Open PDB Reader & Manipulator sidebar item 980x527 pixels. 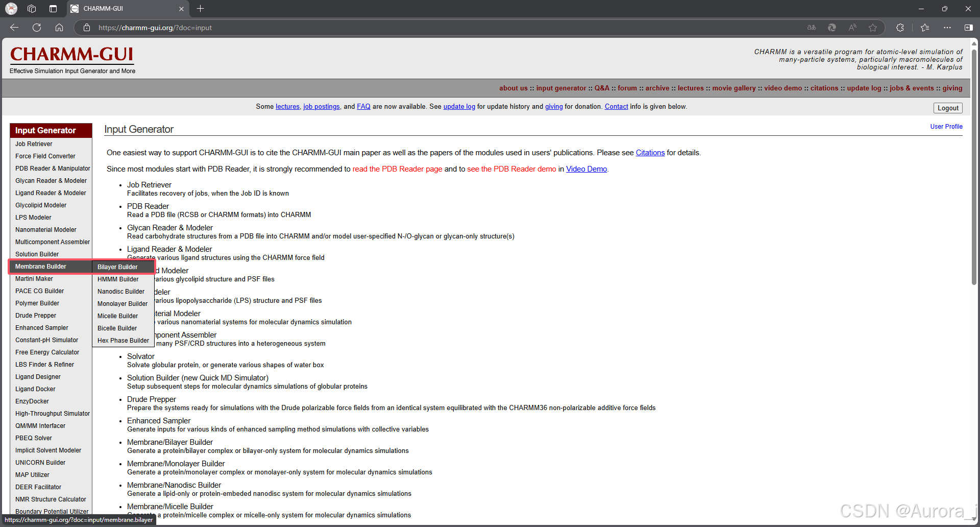pyautogui.click(x=51, y=169)
